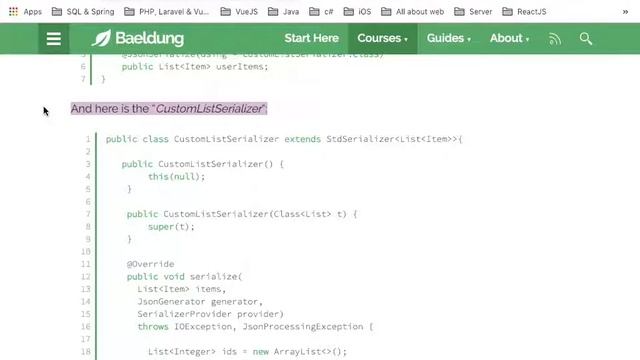Open the RSS feed icon

pos(555,39)
